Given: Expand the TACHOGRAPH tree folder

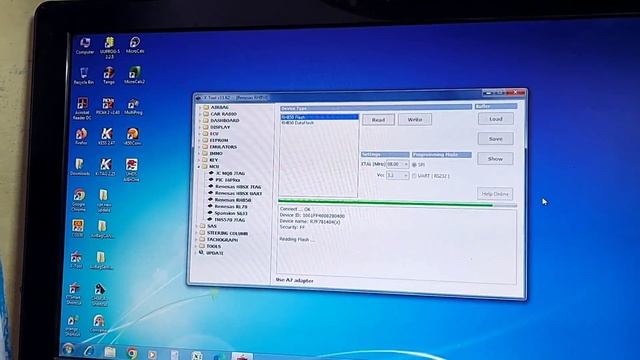Looking at the screenshot, I should pos(219,240).
